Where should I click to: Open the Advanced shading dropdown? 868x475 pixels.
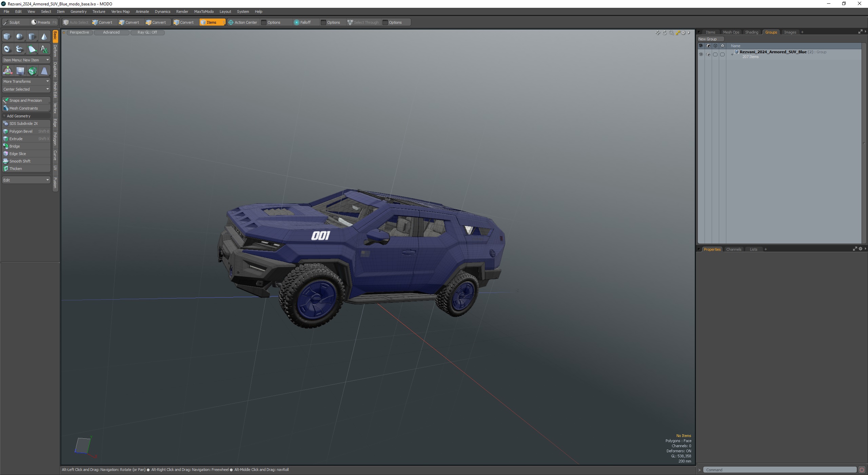pyautogui.click(x=111, y=33)
